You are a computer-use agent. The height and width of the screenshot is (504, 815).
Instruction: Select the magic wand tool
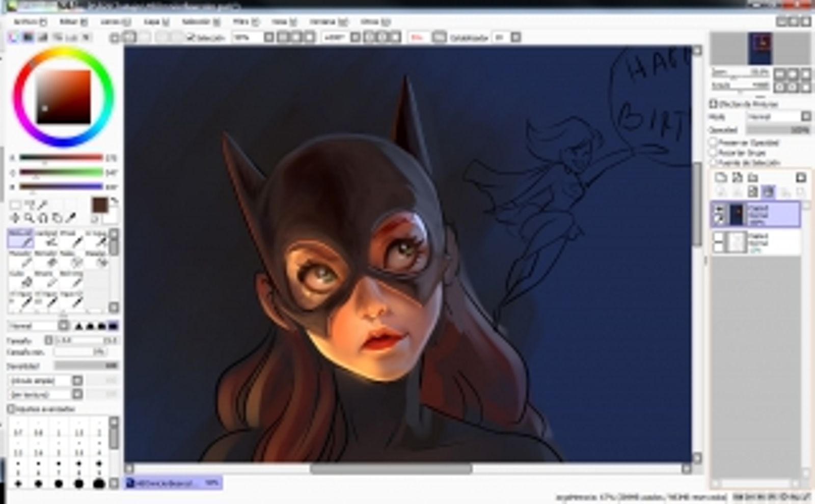pyautogui.click(x=43, y=205)
